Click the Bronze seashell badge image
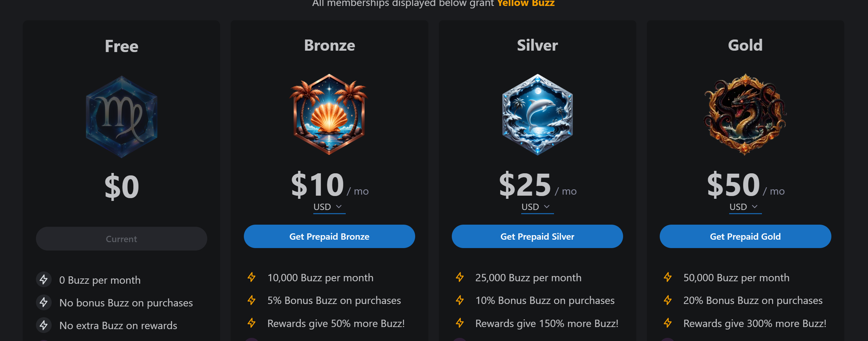Viewport: 868px width, 341px height. point(329,114)
